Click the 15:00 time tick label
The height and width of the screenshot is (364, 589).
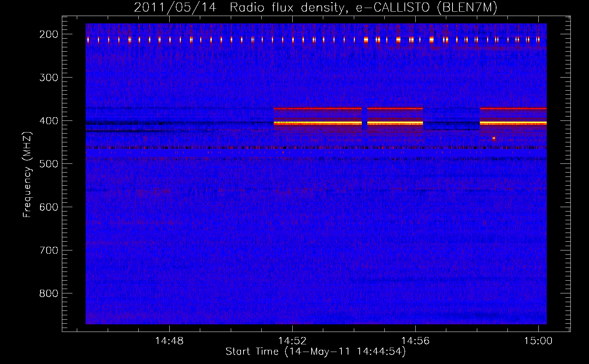[x=538, y=341]
